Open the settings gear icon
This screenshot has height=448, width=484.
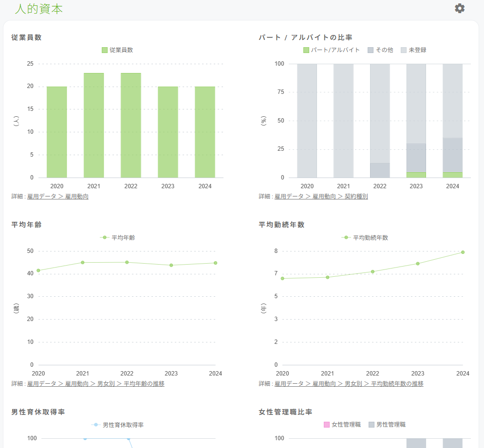[460, 8]
